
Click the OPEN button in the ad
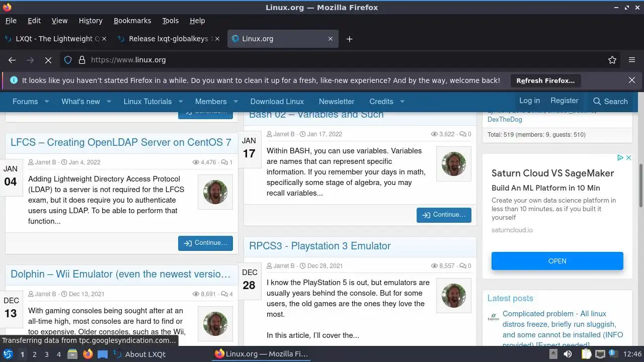click(x=557, y=261)
